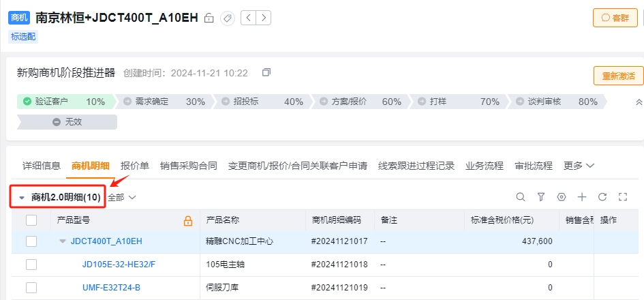Check the JDCT400T_A10EH row checkbox
Image resolution: width=644 pixels, height=300 pixels.
(x=31, y=241)
